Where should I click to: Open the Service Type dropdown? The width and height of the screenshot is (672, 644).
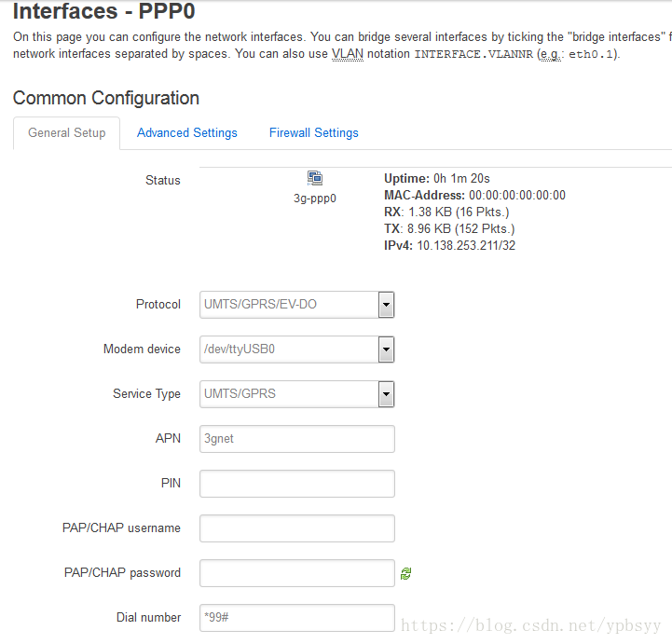pyautogui.click(x=296, y=394)
